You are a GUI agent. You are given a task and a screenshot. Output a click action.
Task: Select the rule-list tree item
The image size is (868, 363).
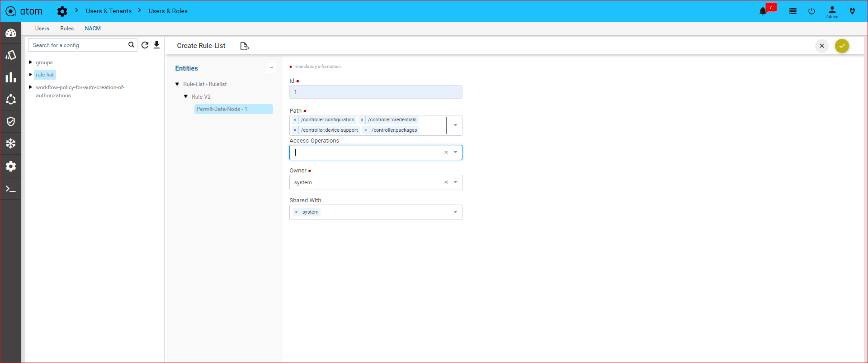(45, 75)
